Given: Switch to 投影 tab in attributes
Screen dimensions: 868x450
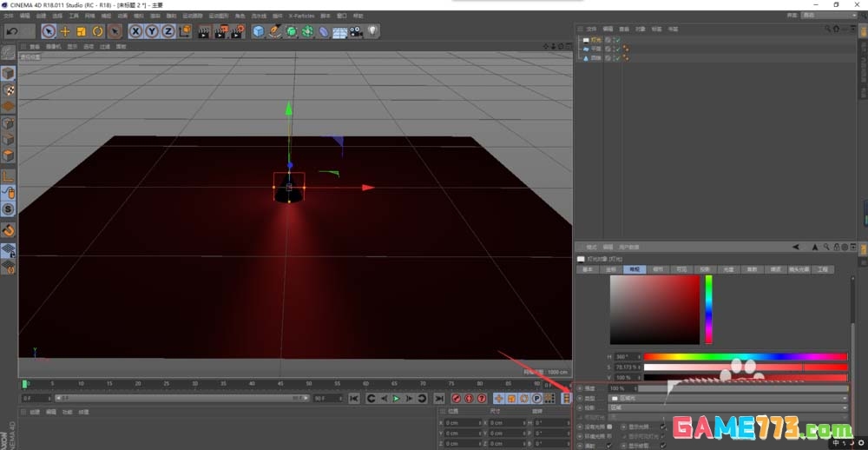Looking at the screenshot, I should (705, 269).
